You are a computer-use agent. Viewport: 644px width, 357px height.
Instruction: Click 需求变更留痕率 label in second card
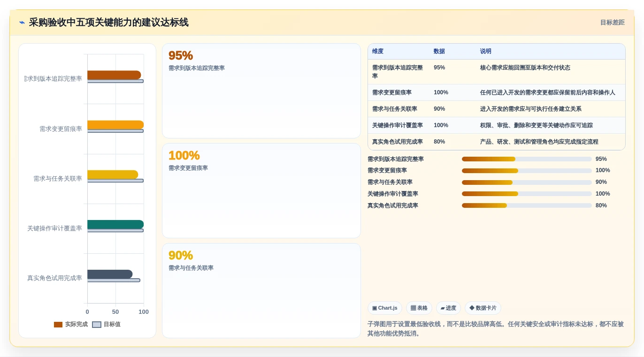point(188,168)
